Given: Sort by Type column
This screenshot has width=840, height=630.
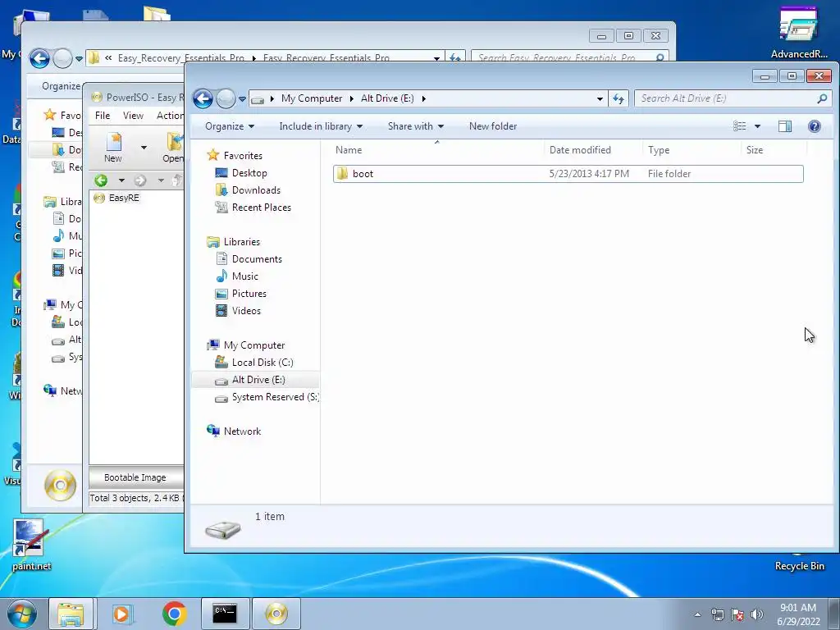Looking at the screenshot, I should pyautogui.click(x=691, y=150).
